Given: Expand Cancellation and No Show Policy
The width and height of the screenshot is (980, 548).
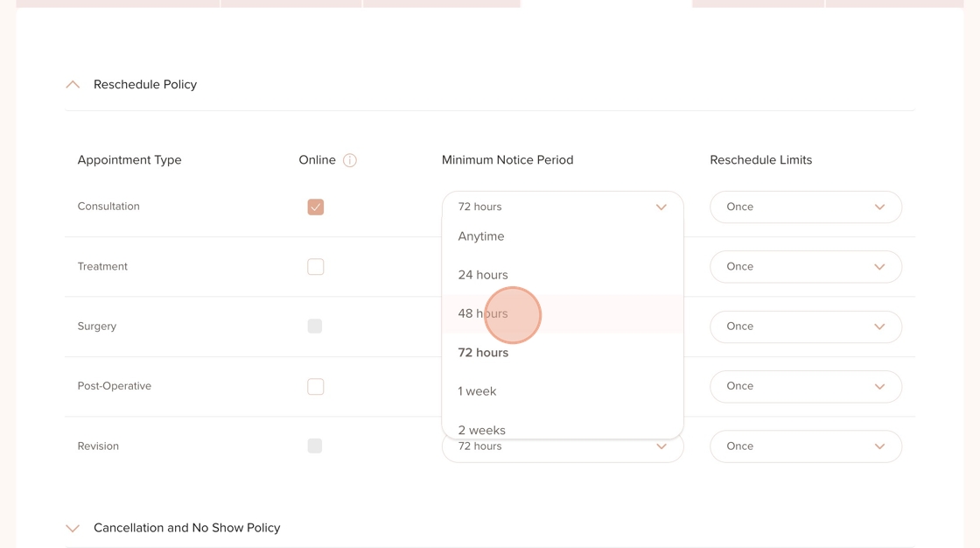Looking at the screenshot, I should point(73,528).
